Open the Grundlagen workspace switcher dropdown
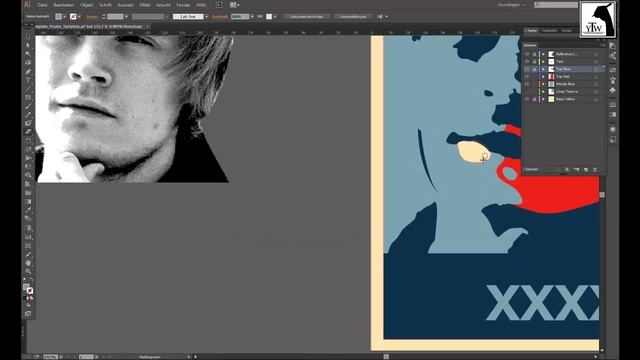This screenshot has width=640, height=360. click(x=511, y=5)
